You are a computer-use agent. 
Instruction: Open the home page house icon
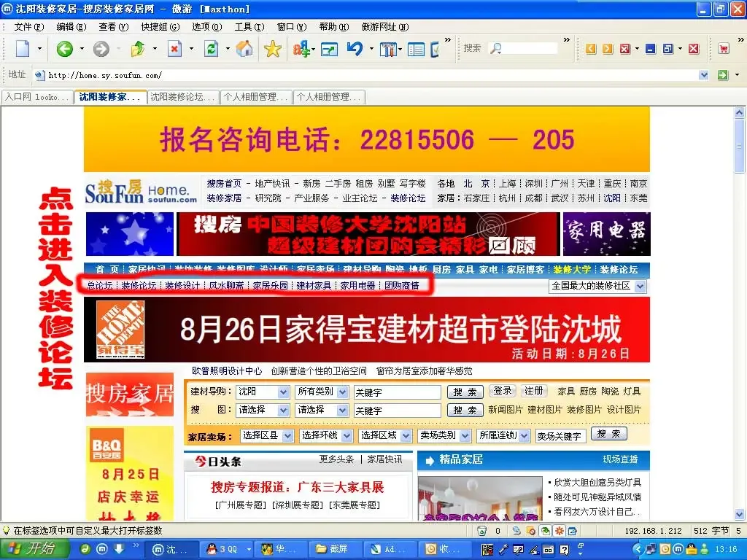pos(245,49)
